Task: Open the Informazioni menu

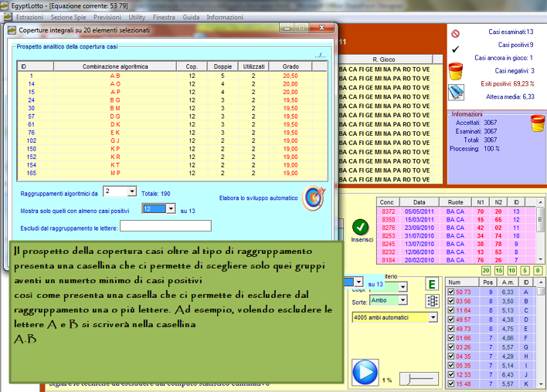Action: tap(225, 17)
